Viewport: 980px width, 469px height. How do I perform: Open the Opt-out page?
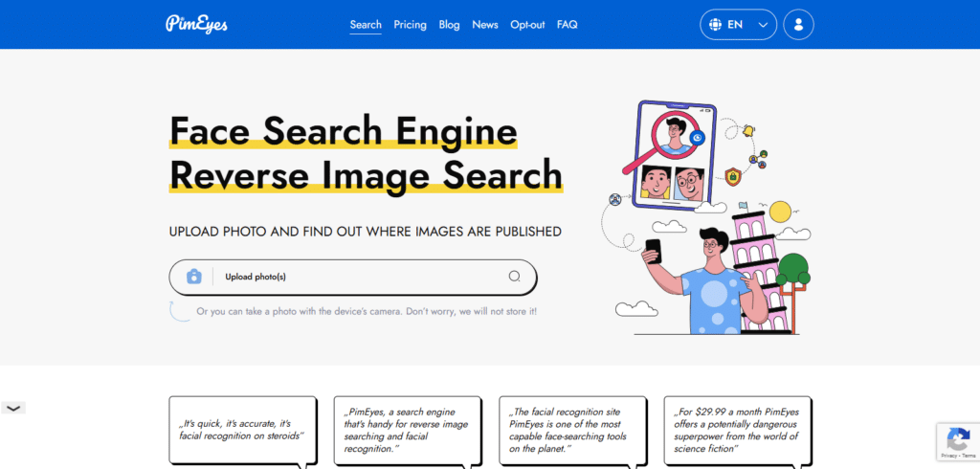point(527,25)
